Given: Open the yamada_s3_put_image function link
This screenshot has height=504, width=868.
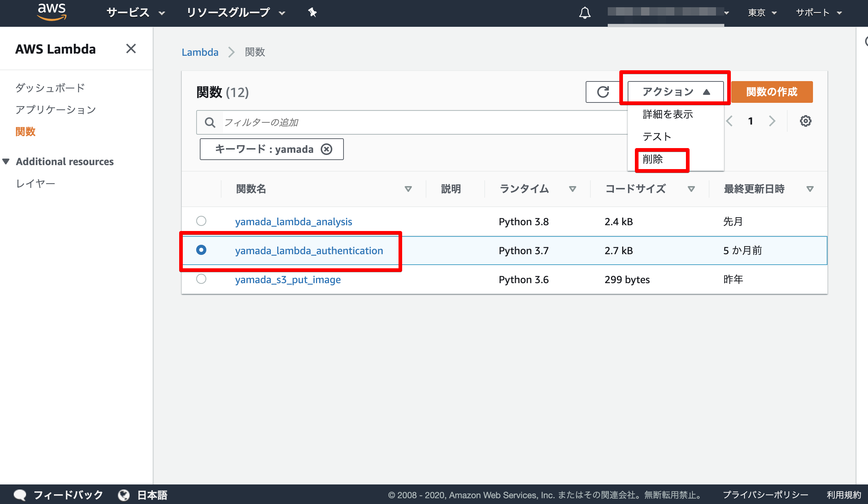Looking at the screenshot, I should [288, 280].
